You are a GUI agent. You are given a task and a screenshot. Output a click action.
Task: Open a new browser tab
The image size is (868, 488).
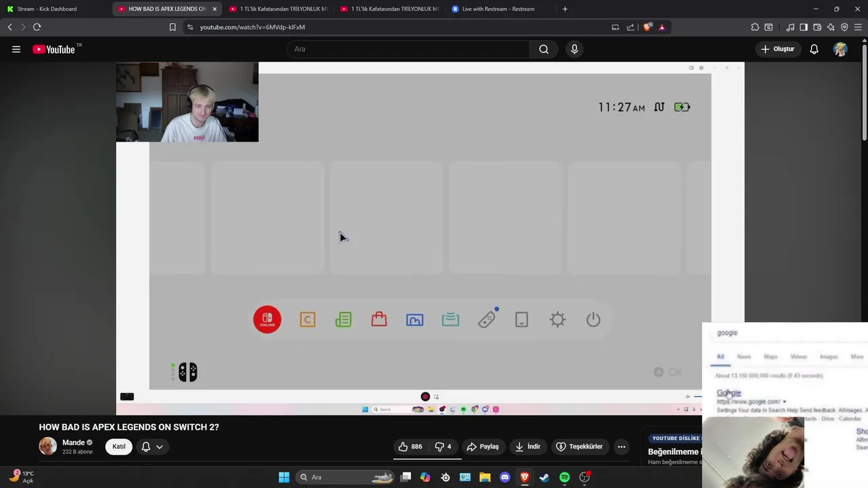click(565, 9)
